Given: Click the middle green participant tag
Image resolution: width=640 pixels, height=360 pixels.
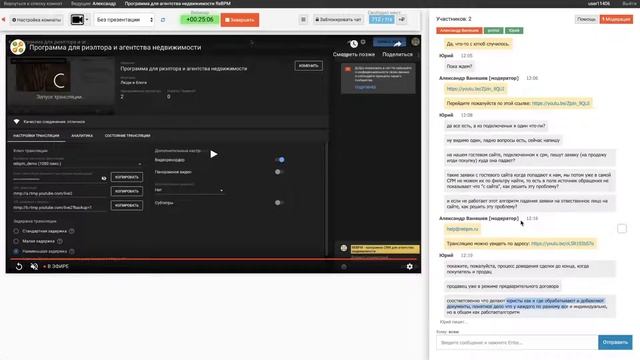Looking at the screenshot, I should pos(493,31).
